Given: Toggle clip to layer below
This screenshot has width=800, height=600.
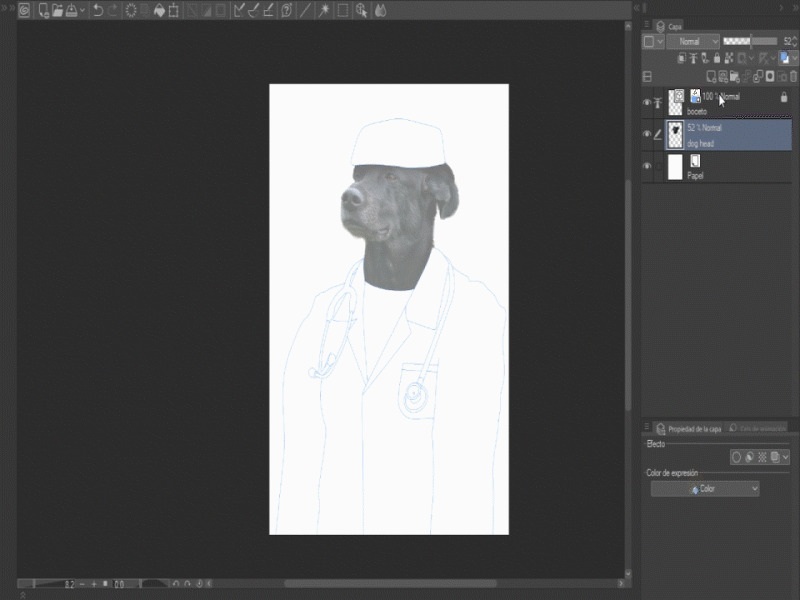Looking at the screenshot, I should click(681, 59).
